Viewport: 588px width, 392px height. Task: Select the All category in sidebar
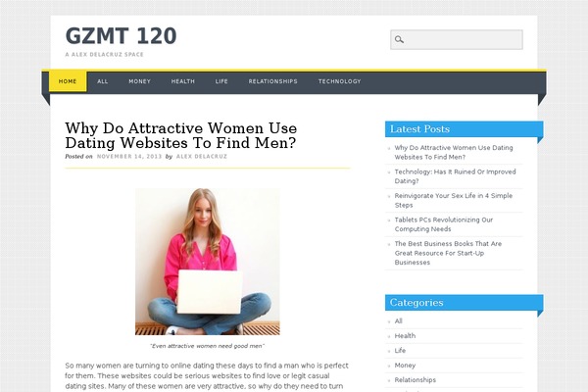(398, 321)
